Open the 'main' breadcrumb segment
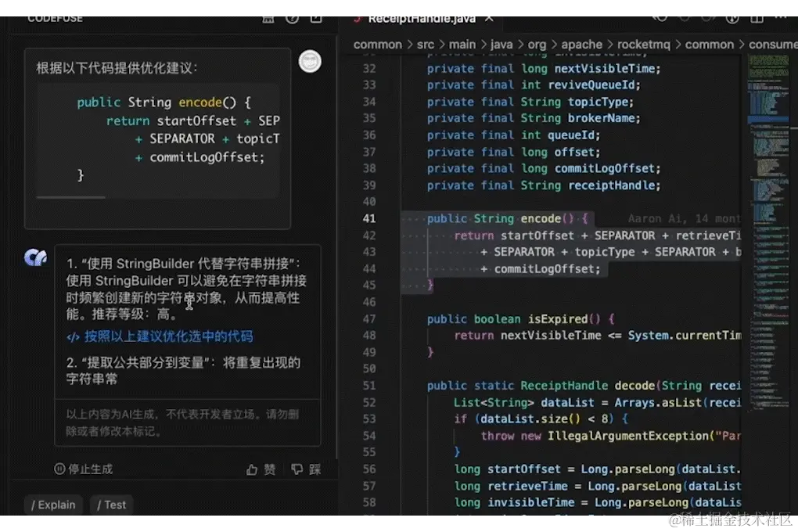This screenshot has height=532, width=798. coord(462,45)
